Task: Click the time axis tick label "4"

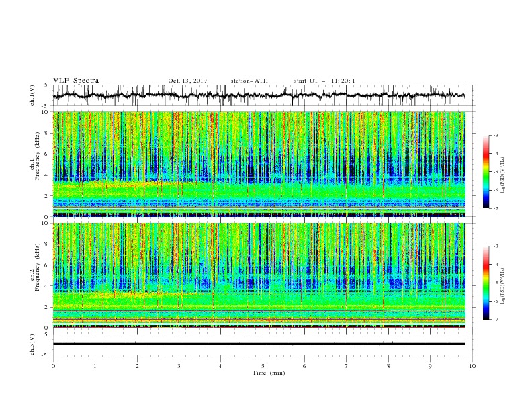Action: [221, 366]
